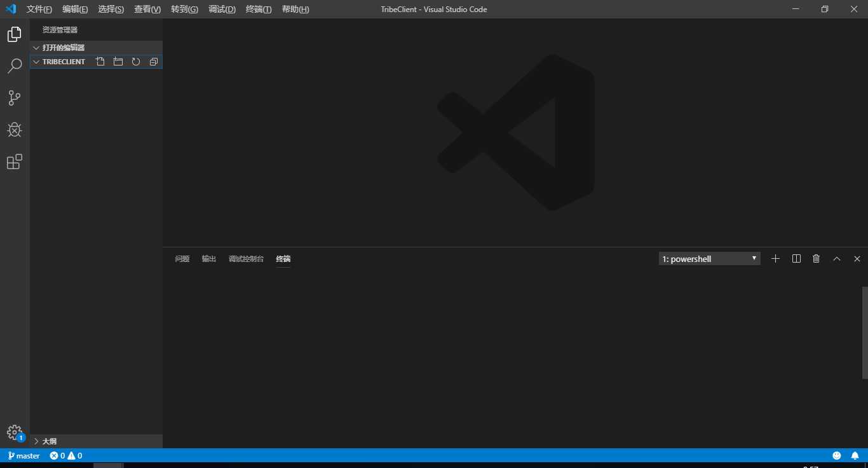This screenshot has height=468, width=868.
Task: Click the master branch indicator
Action: 24,455
